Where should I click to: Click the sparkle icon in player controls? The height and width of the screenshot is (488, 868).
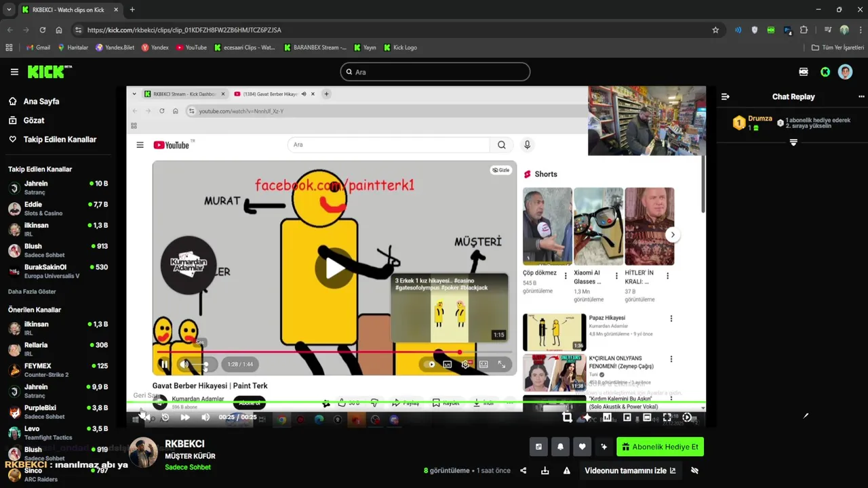point(587,418)
